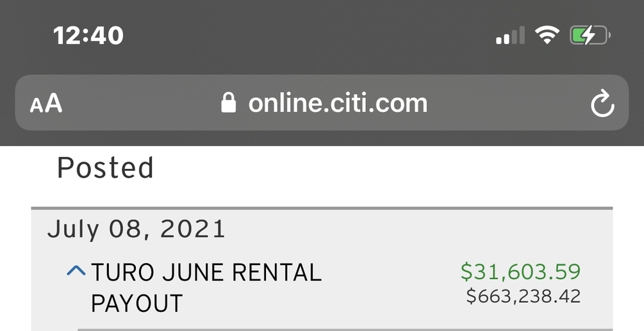The image size is (644, 331).
Task: Collapse the TURO JUNE RENTAL PAYOUT details
Action: click(76, 271)
